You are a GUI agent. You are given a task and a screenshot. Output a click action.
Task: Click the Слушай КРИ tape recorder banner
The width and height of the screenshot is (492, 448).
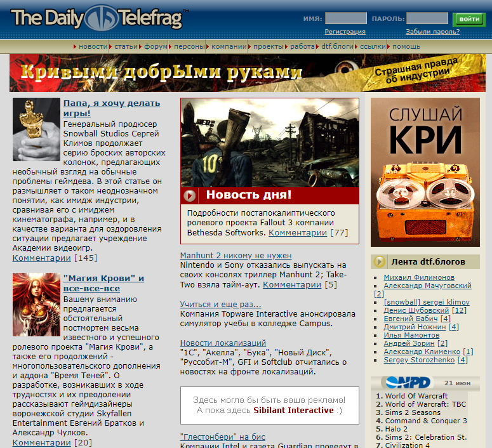pos(425,172)
